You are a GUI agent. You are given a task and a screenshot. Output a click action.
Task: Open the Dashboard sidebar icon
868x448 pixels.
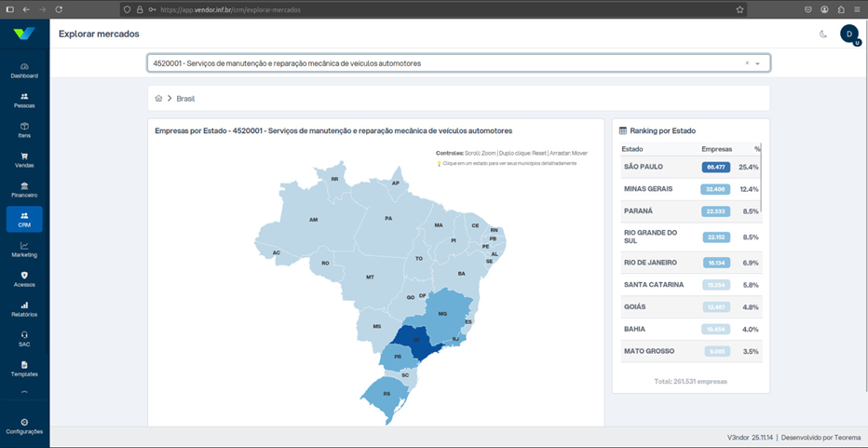click(x=24, y=66)
